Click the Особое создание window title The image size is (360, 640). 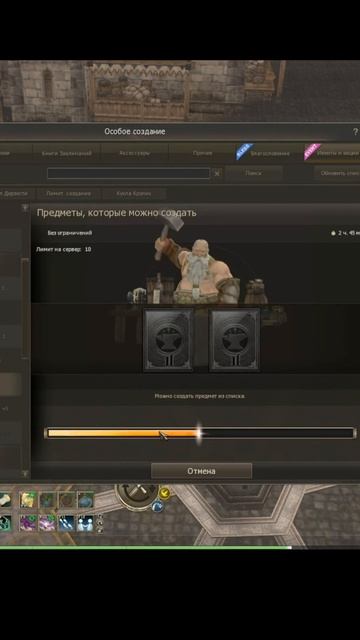[x=135, y=131]
